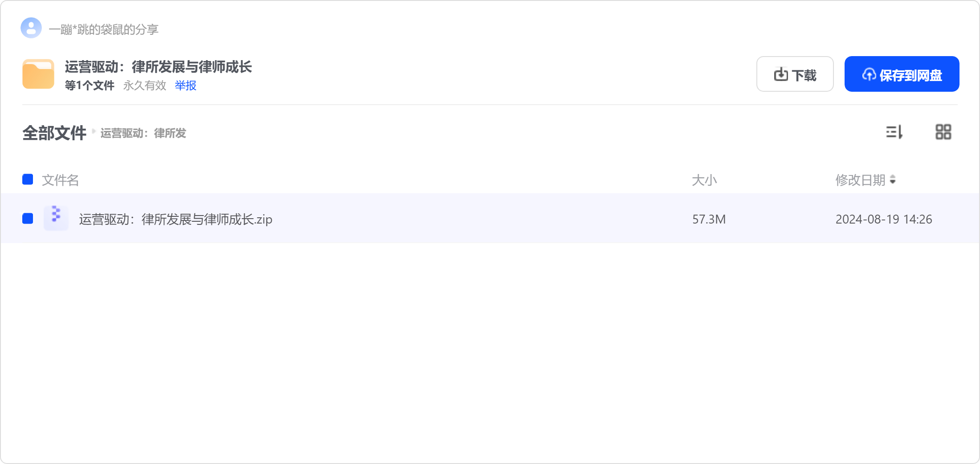Click download icon in 下载 button
The height and width of the screenshot is (464, 980).
coord(781,74)
